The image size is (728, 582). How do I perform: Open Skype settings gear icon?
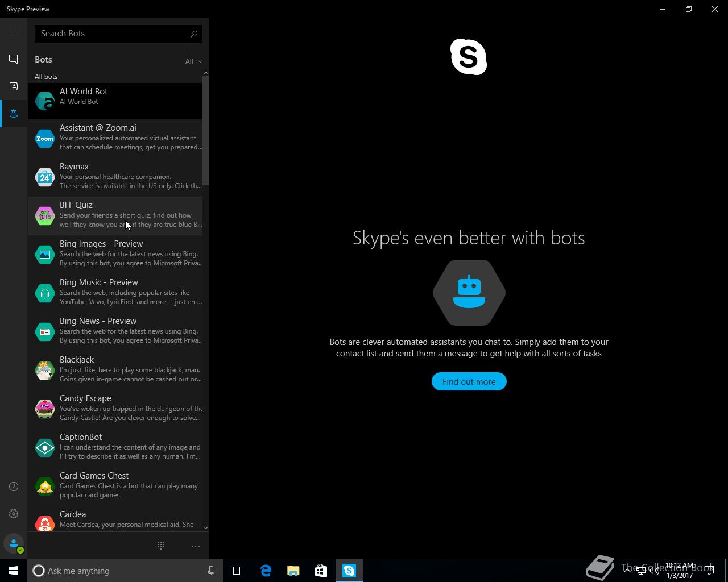point(14,514)
